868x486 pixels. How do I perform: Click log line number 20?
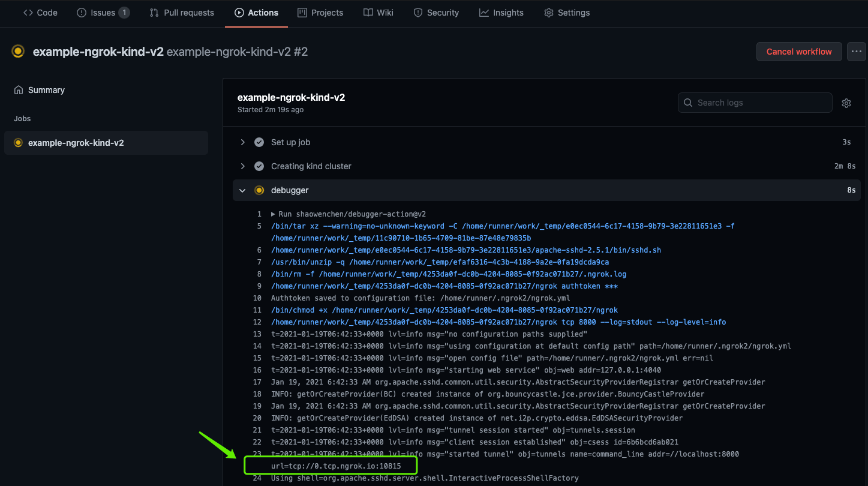tap(257, 418)
